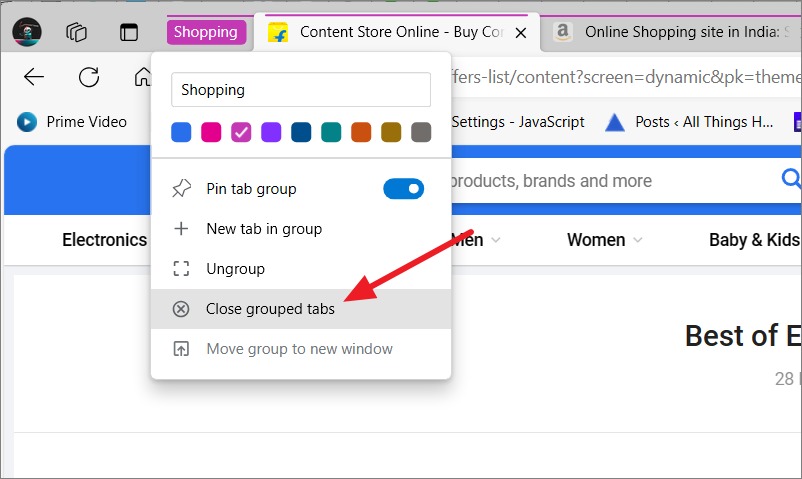Edit the Shopping group name field

click(x=301, y=90)
